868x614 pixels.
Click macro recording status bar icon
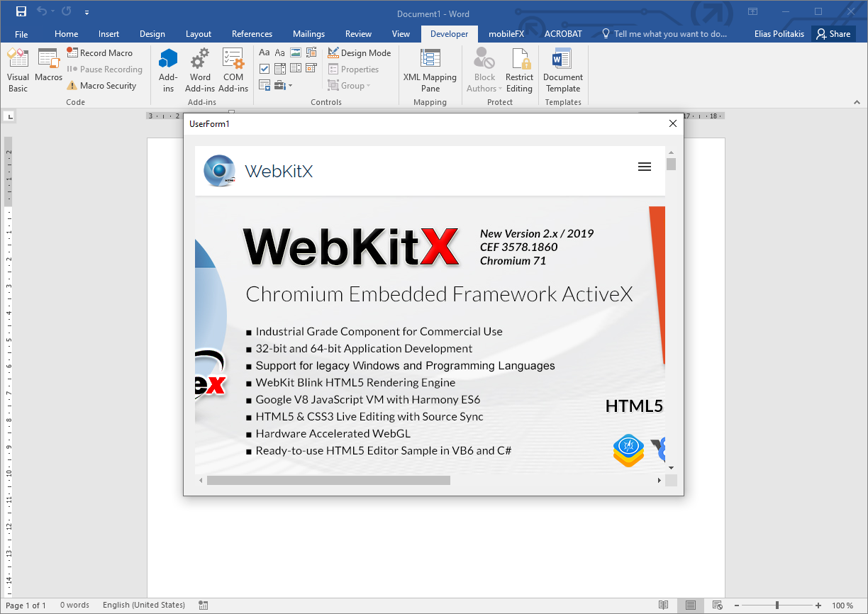point(204,605)
